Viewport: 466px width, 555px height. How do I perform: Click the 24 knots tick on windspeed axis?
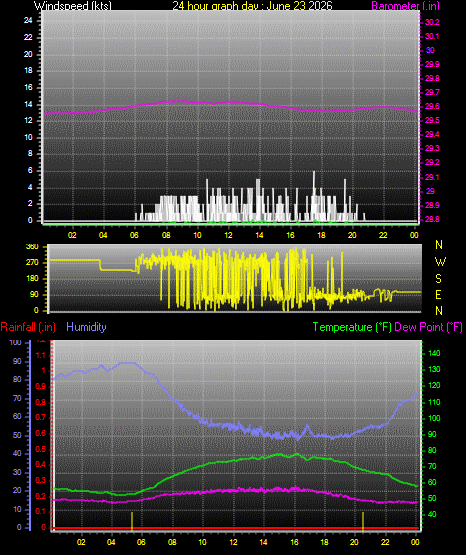point(28,21)
